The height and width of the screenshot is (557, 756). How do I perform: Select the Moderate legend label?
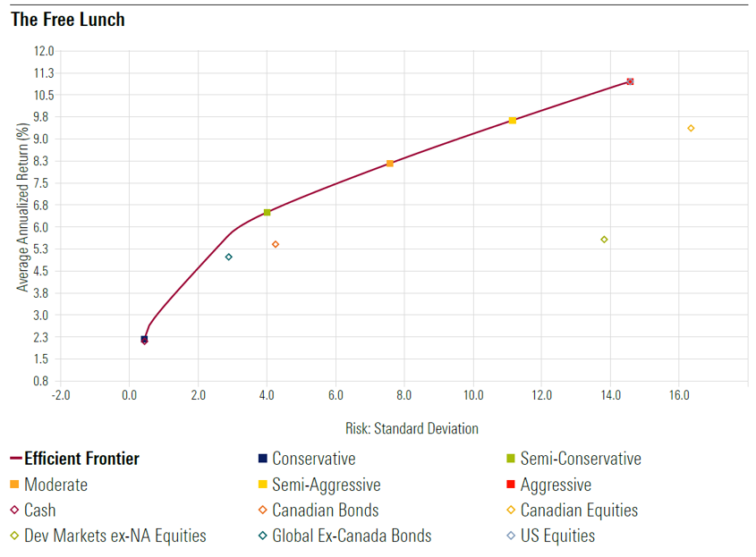coord(56,485)
